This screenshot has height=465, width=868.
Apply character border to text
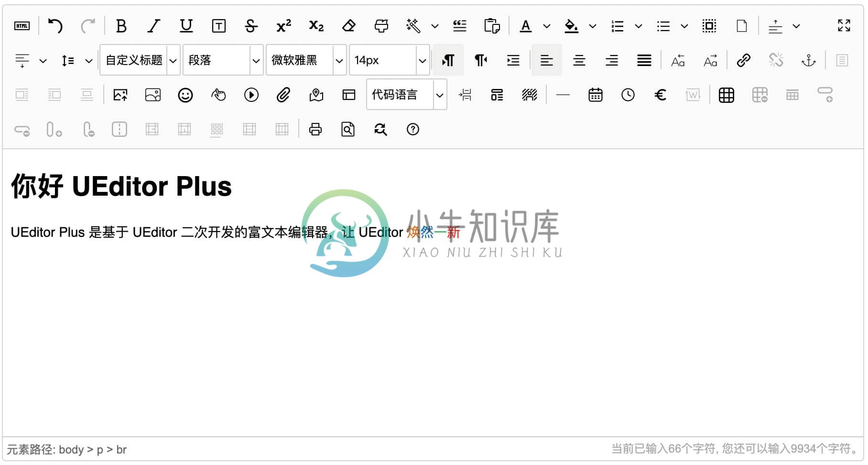click(219, 26)
